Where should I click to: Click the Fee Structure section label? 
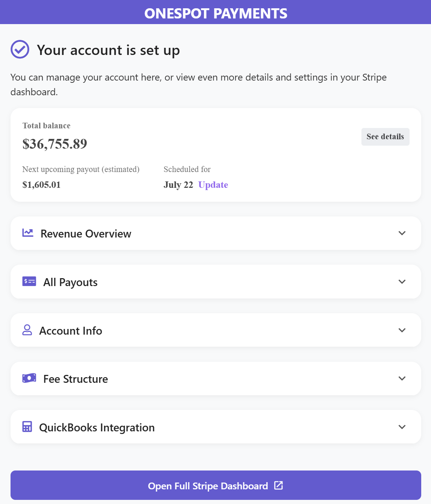(76, 379)
